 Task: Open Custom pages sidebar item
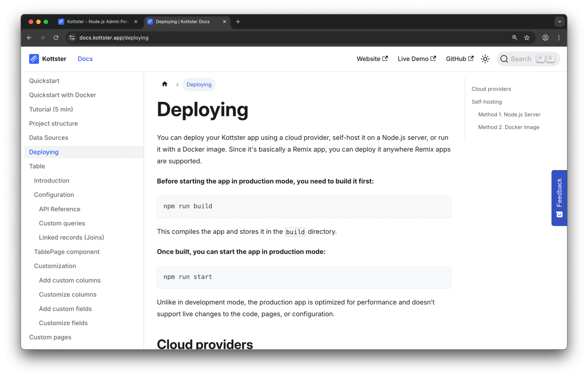(50, 337)
